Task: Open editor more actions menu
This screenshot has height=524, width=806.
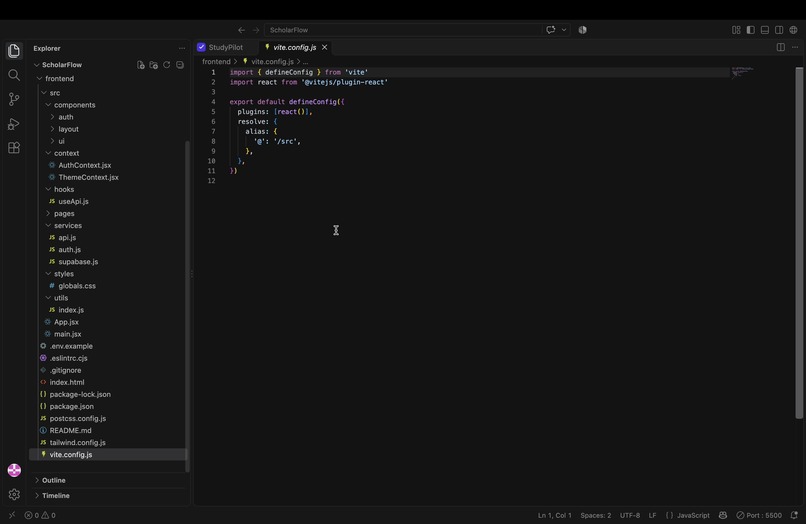Action: coord(795,47)
